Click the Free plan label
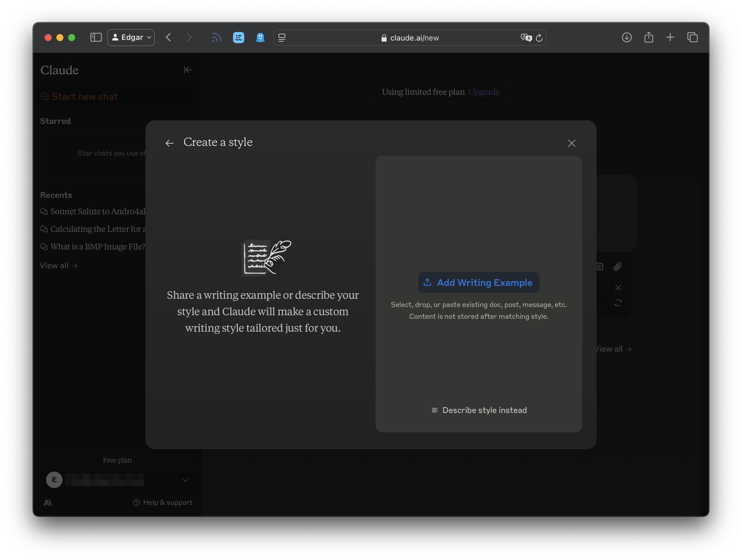Image resolution: width=742 pixels, height=560 pixels. tap(117, 460)
